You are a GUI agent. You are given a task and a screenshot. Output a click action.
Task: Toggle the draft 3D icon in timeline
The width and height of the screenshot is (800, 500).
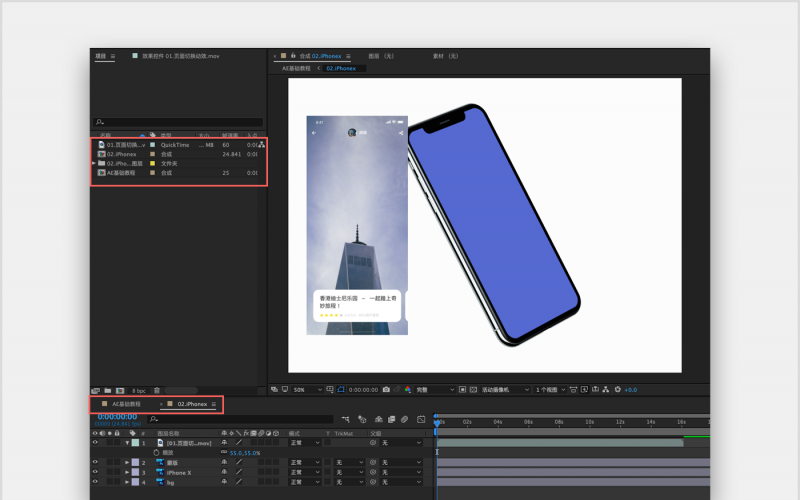point(362,419)
